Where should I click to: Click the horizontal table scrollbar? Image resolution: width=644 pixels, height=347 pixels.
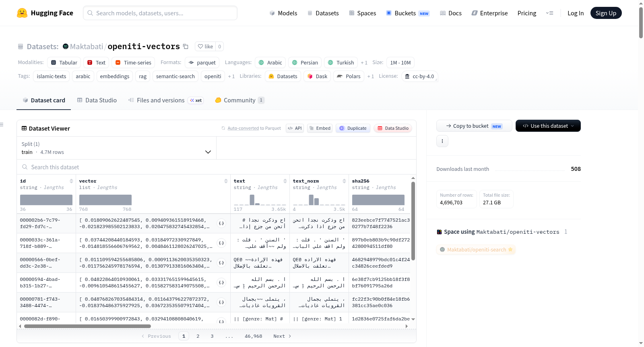coord(87,326)
